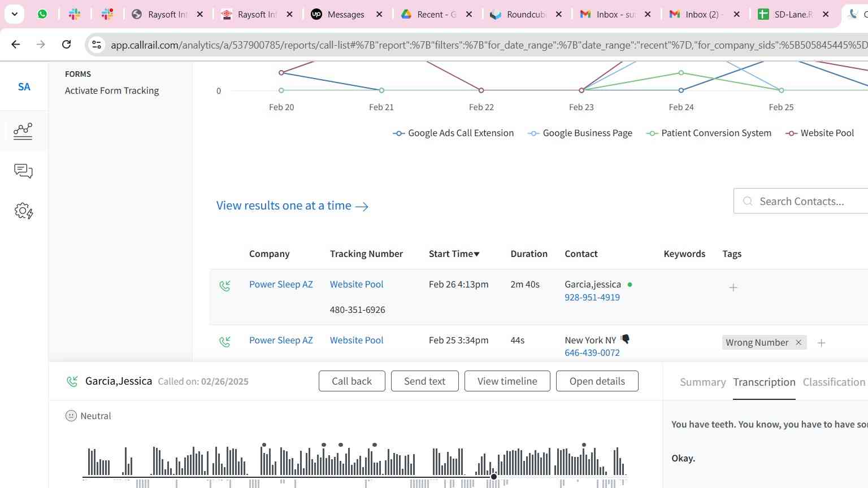Reload the page with browser refresh icon

[x=66, y=44]
